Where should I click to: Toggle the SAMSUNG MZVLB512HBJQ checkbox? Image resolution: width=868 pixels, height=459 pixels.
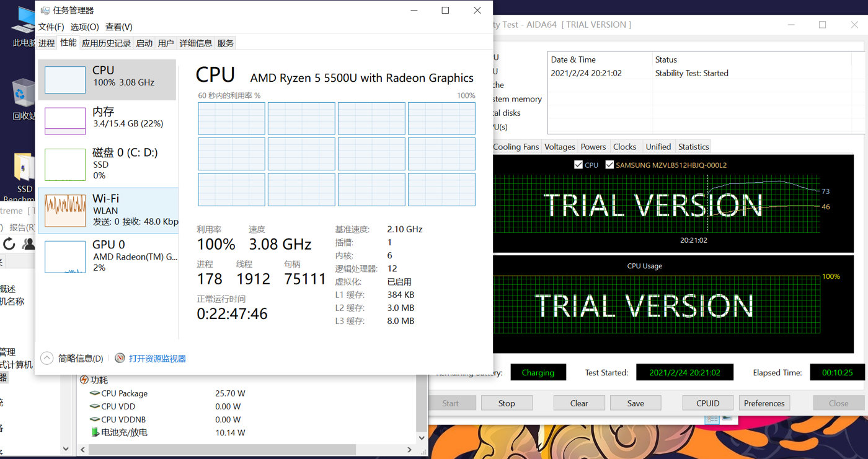coord(609,165)
